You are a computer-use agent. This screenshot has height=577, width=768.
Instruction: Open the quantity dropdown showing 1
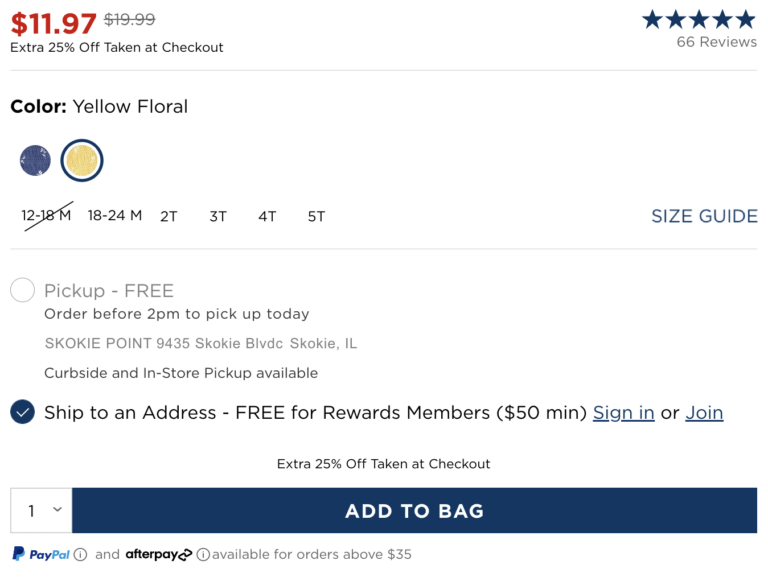pyautogui.click(x=41, y=511)
